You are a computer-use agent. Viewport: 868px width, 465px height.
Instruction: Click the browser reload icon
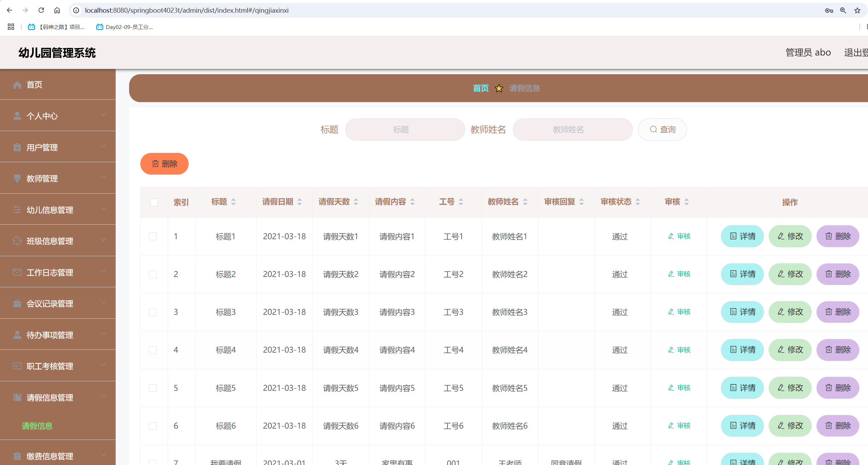pos(41,10)
